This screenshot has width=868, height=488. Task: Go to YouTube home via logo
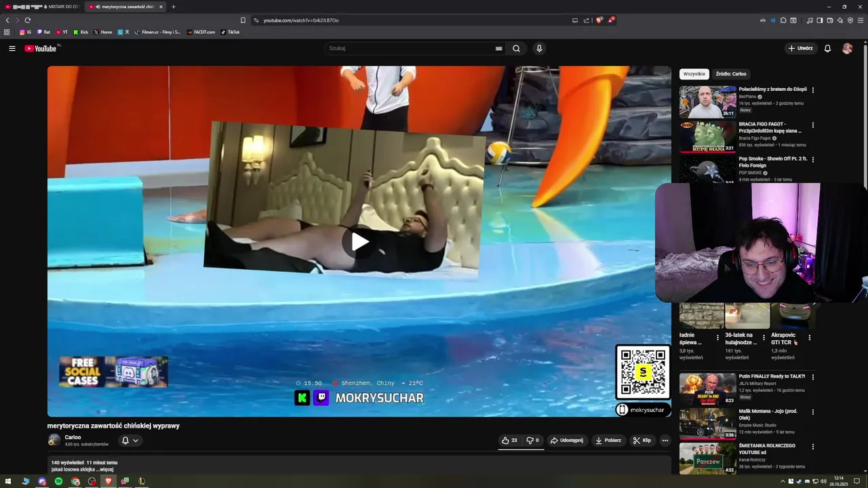click(x=41, y=49)
